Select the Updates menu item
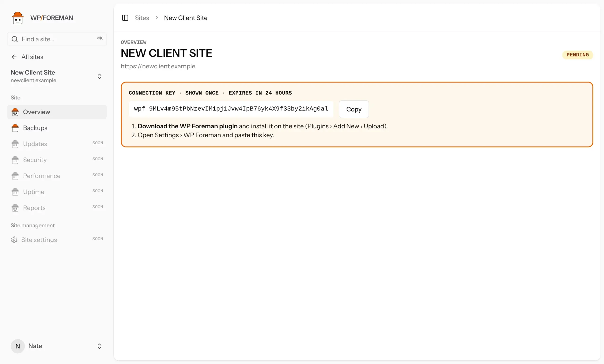 click(57, 144)
